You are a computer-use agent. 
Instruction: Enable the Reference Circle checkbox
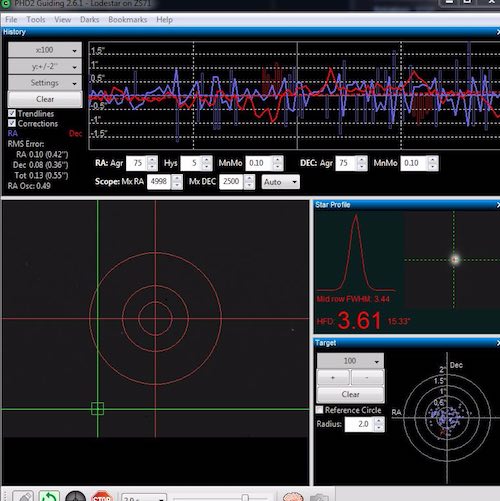coord(320,410)
